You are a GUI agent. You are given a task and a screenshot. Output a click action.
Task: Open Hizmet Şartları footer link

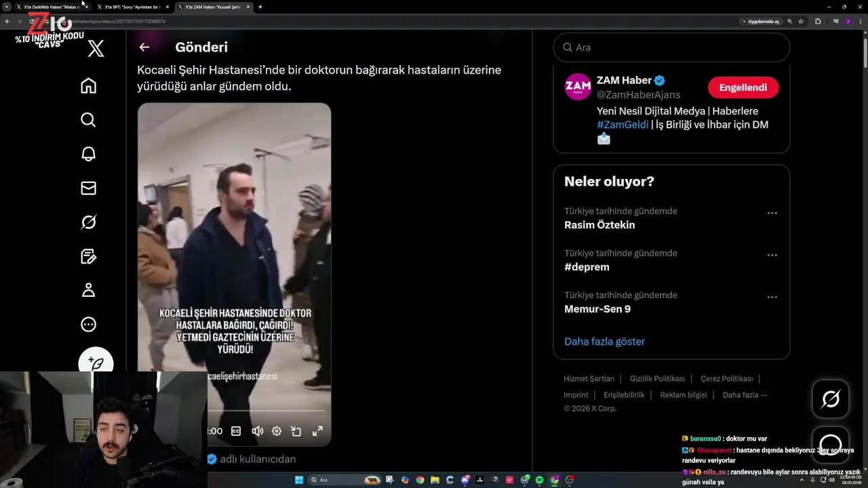click(x=589, y=378)
